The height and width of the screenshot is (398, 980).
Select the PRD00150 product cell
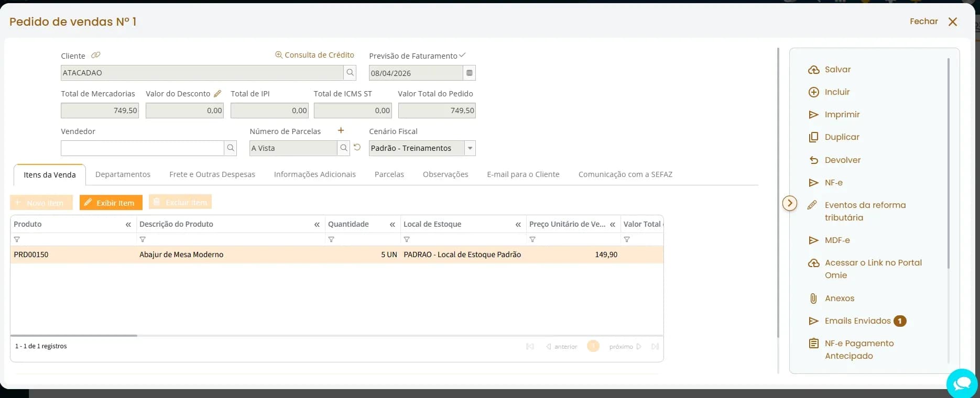[73, 255]
